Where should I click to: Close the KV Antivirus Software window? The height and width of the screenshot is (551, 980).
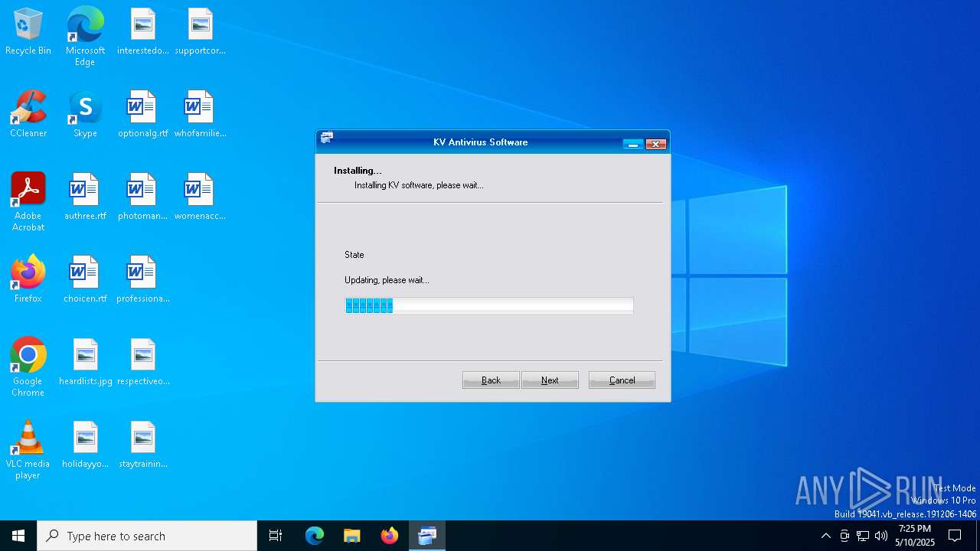(x=656, y=144)
